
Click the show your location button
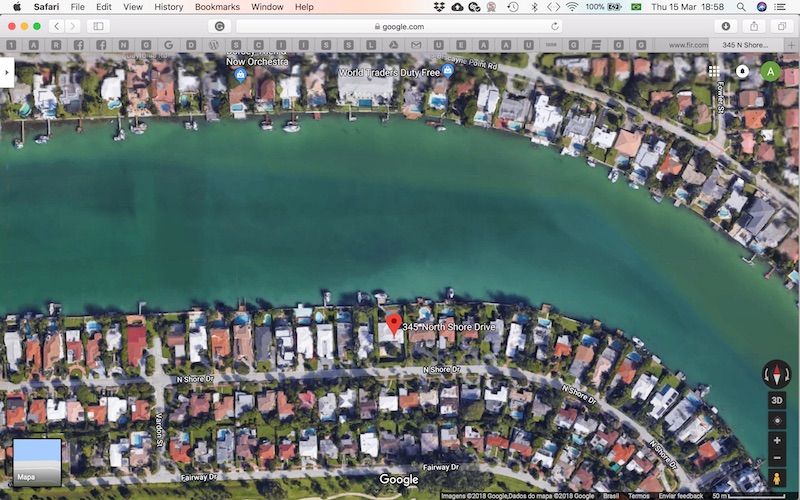(777, 420)
